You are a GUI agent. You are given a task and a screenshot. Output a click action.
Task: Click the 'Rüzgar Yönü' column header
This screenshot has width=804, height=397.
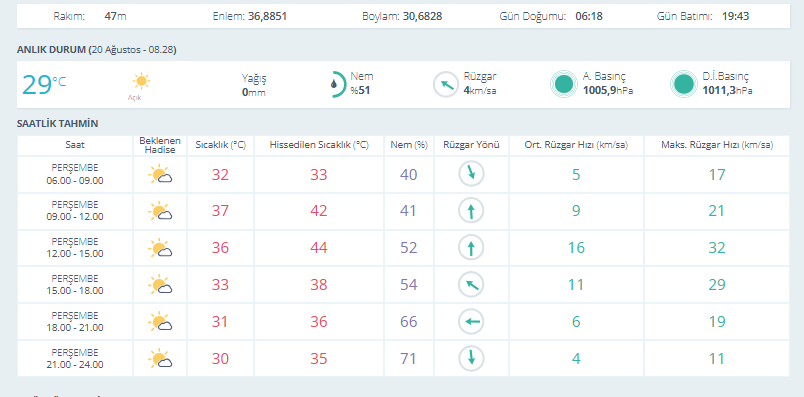click(471, 145)
